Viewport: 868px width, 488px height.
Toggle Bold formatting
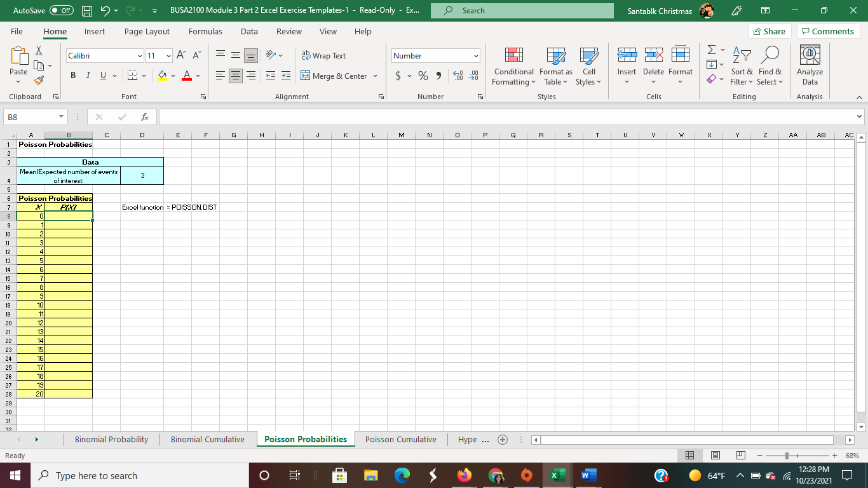[x=73, y=76]
